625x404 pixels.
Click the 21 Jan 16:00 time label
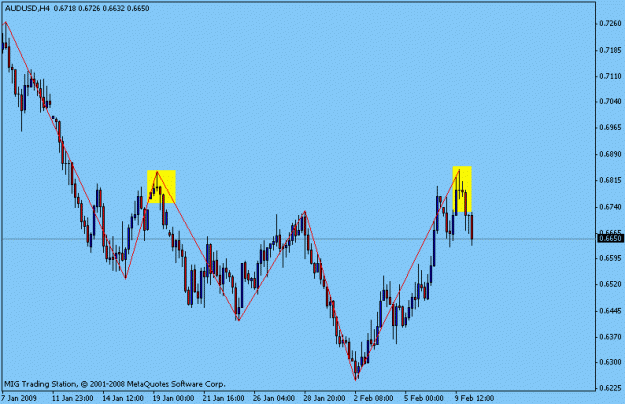click(x=224, y=398)
